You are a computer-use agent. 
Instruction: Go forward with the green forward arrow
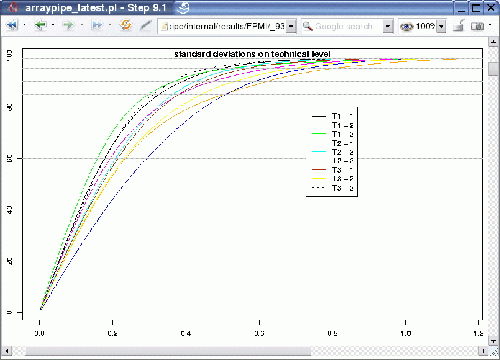tap(69, 25)
